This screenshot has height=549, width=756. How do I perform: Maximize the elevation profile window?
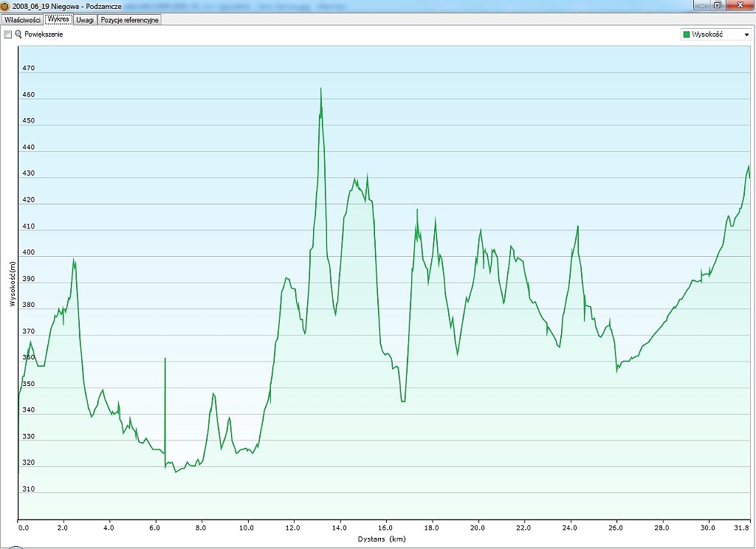pyautogui.click(x=717, y=4)
